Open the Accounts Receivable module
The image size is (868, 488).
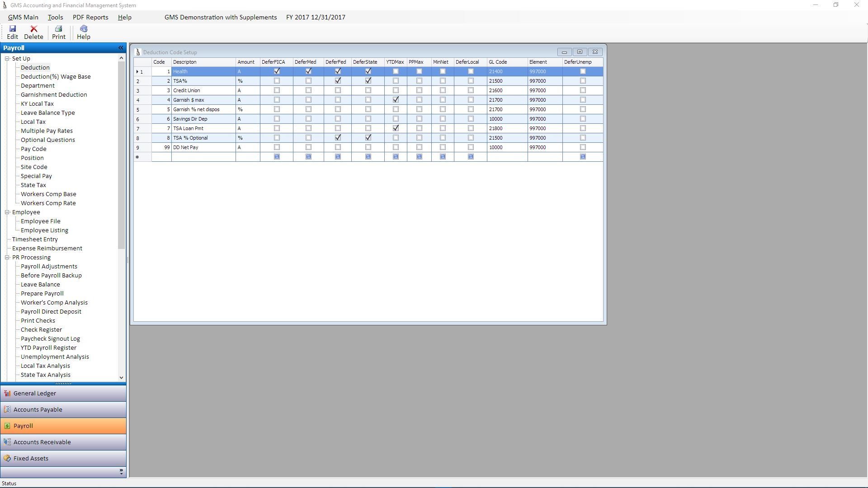(42, 442)
